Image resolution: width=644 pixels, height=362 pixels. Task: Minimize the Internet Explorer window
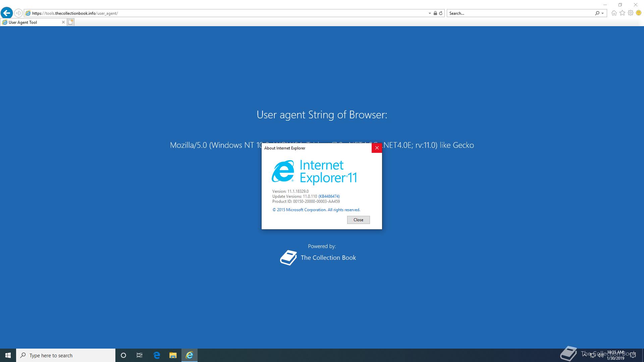[x=605, y=5]
